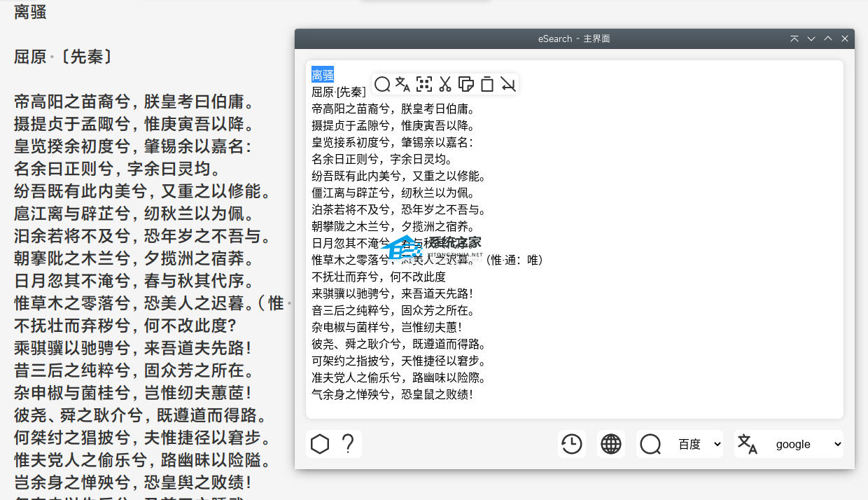Click the globe browser icon
The image size is (868, 500).
(611, 444)
